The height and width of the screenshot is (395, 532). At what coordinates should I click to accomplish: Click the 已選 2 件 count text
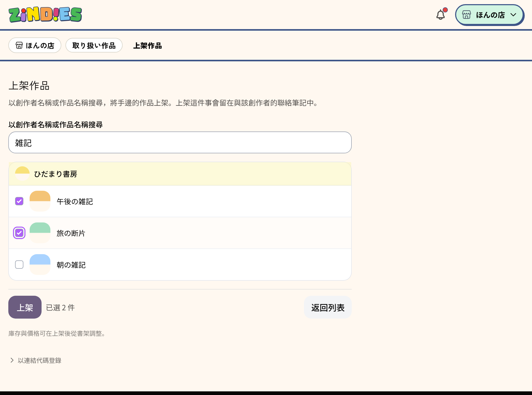coord(60,307)
